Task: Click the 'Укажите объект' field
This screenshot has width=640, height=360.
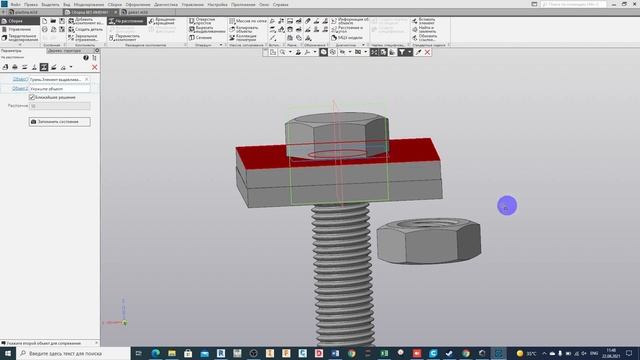Action: point(60,89)
